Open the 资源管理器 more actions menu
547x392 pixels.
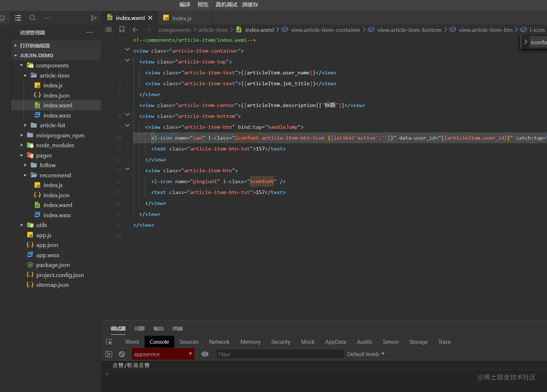coord(89,32)
